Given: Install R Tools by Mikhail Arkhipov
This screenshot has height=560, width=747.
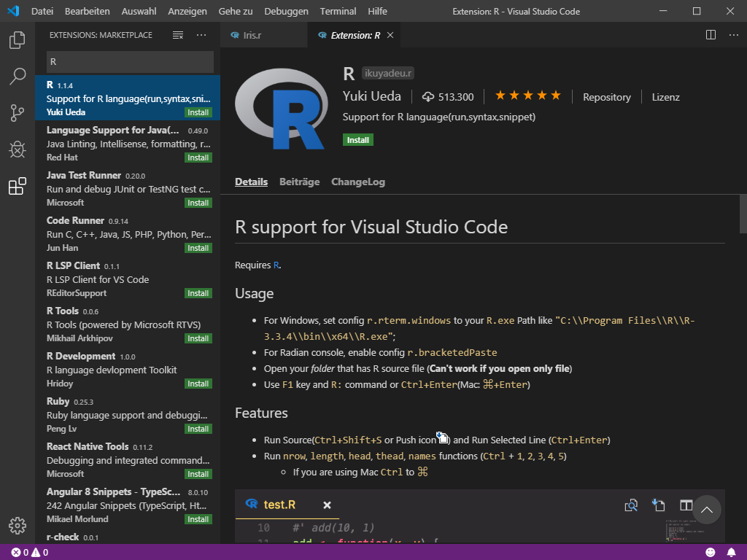Looking at the screenshot, I should pyautogui.click(x=198, y=338).
